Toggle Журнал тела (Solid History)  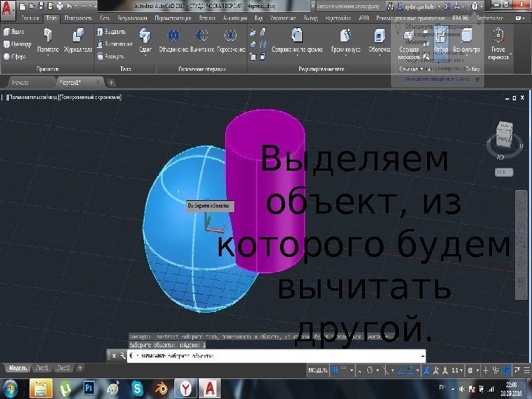[78, 41]
